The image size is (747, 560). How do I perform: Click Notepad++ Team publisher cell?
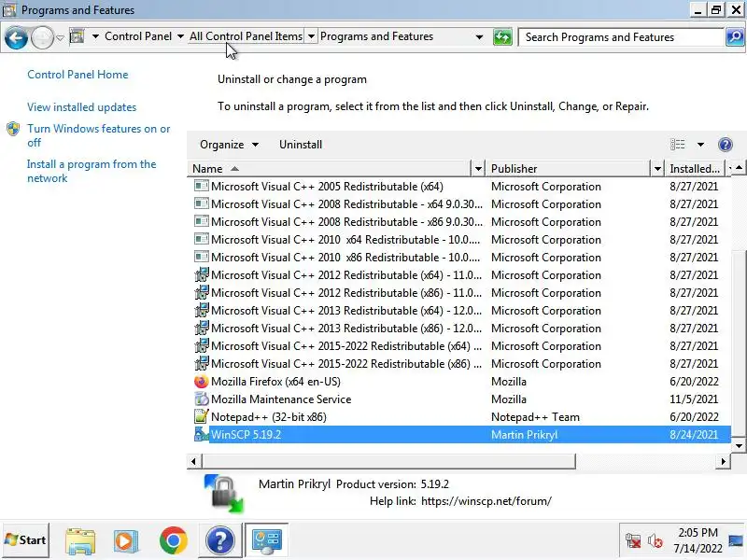535,417
